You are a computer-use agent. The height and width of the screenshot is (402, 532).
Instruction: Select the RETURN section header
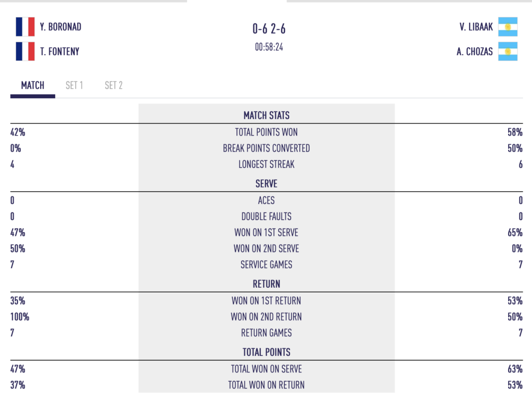coord(267,284)
